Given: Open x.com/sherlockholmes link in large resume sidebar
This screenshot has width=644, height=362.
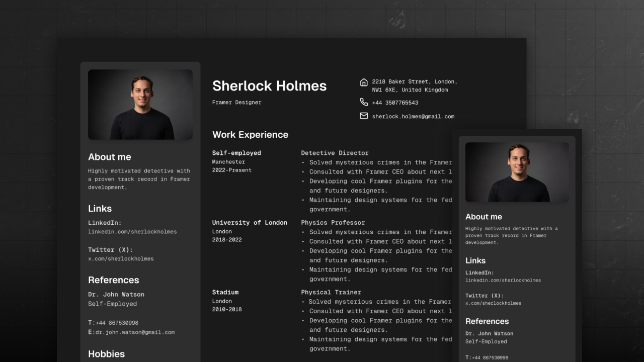Looking at the screenshot, I should [121, 258].
